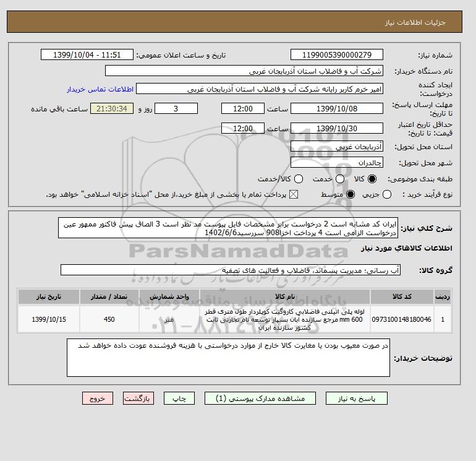Click the response deadline date 1399/10/08
The height and width of the screenshot is (461, 476).
coord(337,108)
